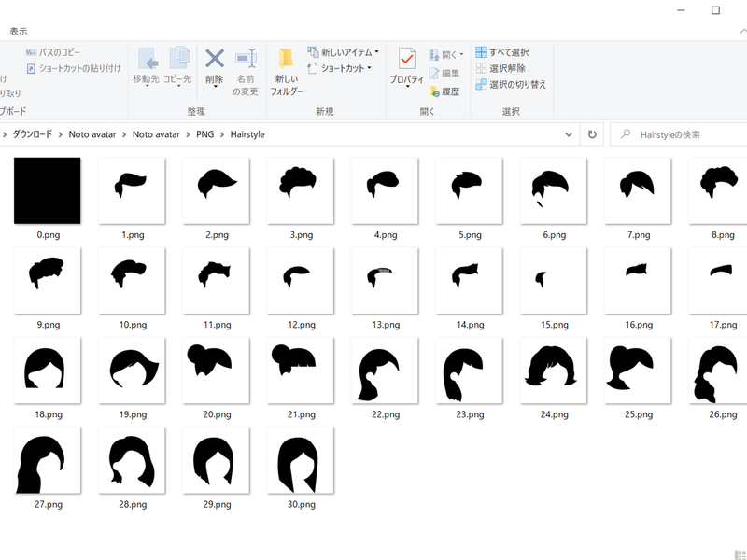Go to PNG folder in breadcrumb
This screenshot has width=747, height=560.
tap(204, 134)
